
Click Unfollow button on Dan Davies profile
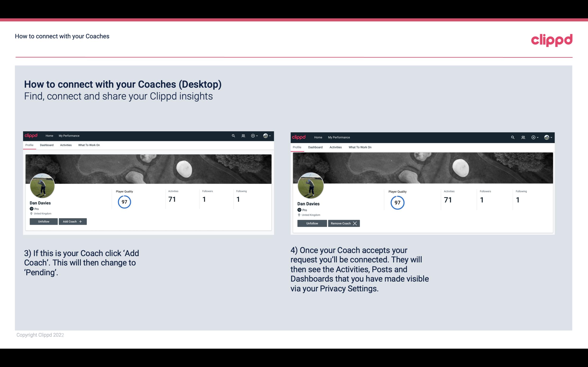(x=44, y=221)
